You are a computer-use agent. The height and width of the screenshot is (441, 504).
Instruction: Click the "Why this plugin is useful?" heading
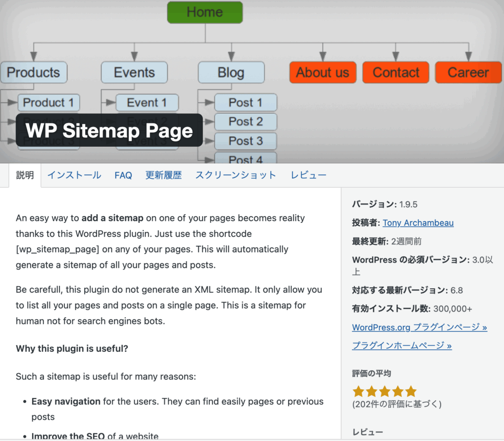click(72, 349)
